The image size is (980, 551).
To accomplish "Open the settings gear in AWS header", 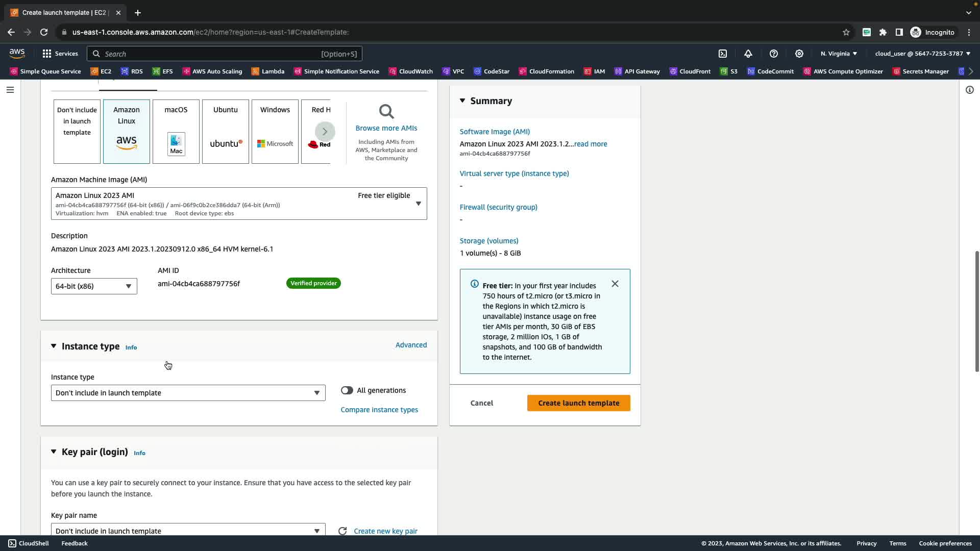I will 799,54.
